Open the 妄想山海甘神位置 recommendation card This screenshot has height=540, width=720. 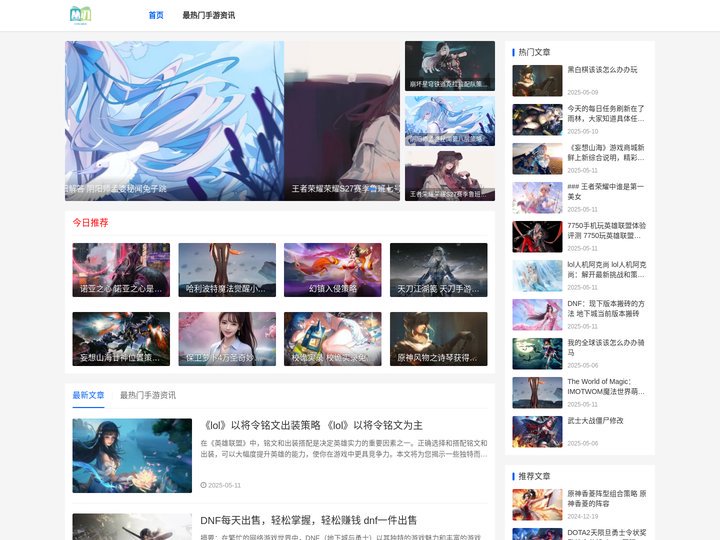121,339
